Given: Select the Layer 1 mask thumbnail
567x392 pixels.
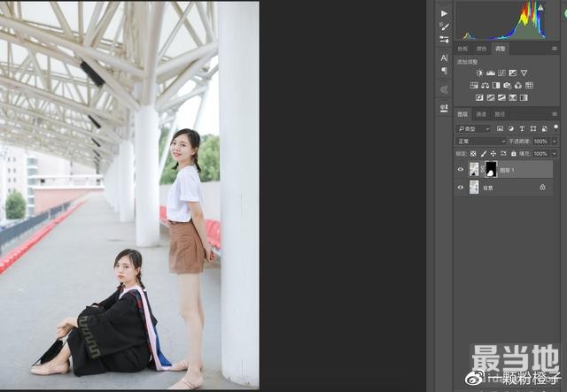Looking at the screenshot, I should [x=491, y=169].
